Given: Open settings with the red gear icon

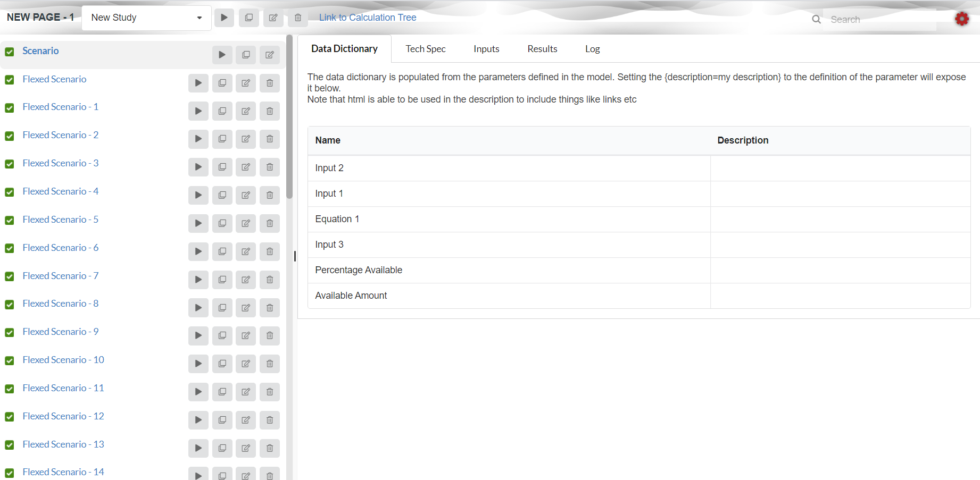Looking at the screenshot, I should coord(962,19).
